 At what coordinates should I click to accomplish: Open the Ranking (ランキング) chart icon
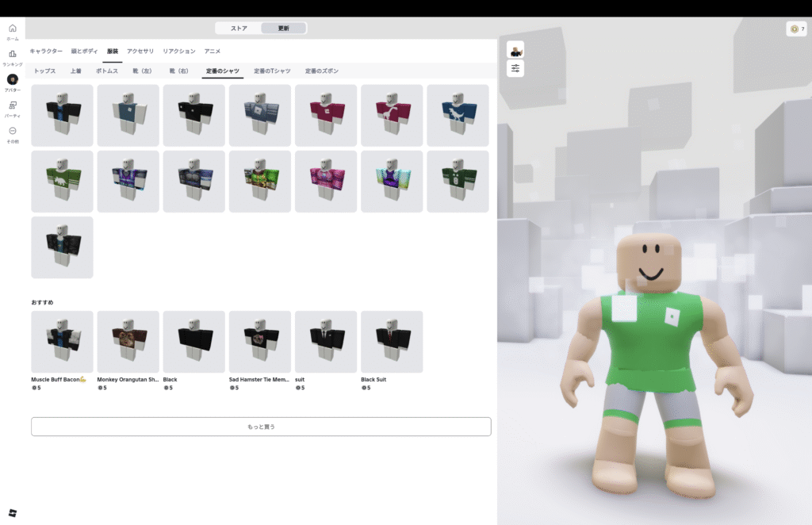(13, 55)
